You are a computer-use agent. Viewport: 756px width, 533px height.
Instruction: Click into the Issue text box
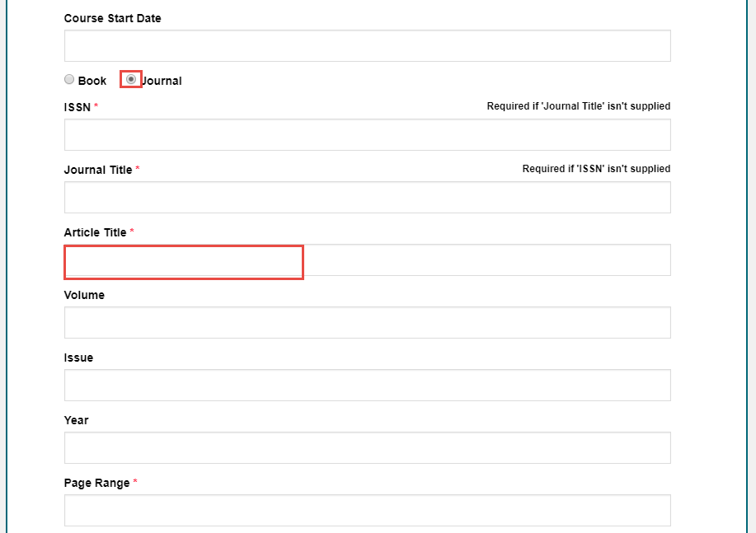(x=367, y=386)
